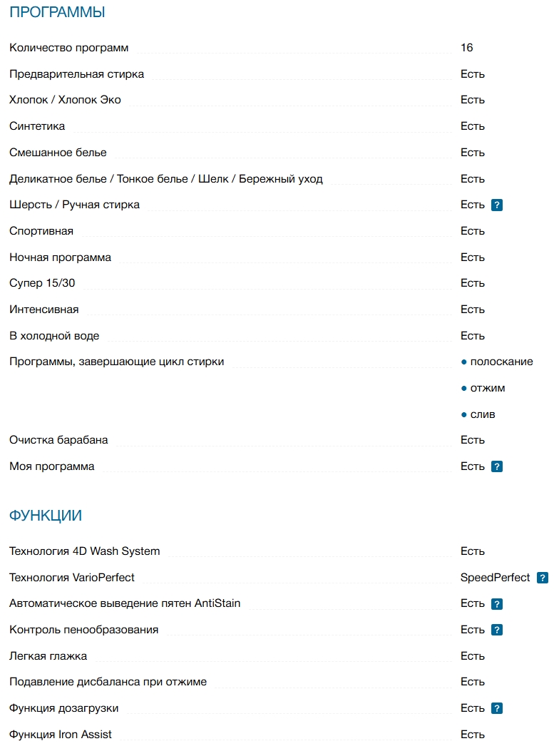Viewport: 554px width, 756px height.
Task: Click the полоскание list item
Action: (501, 362)
